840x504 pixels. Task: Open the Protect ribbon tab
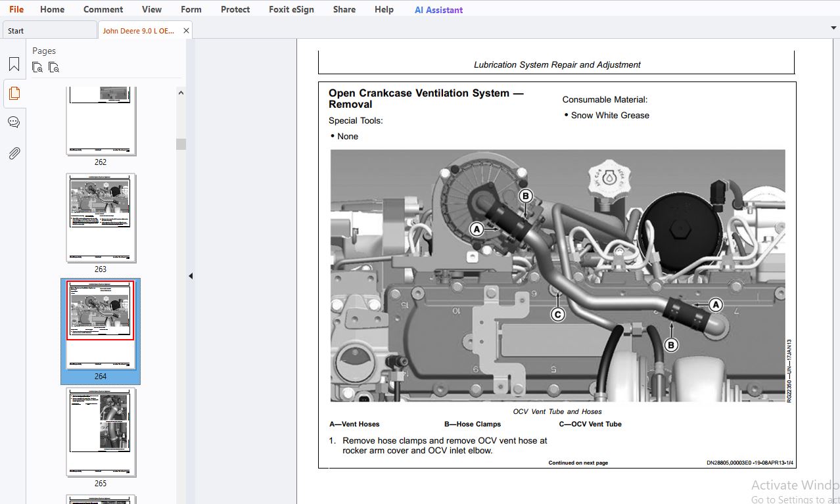235,9
